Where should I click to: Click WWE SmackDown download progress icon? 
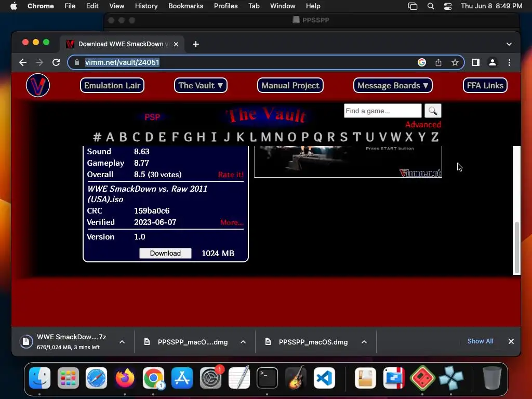point(26,342)
